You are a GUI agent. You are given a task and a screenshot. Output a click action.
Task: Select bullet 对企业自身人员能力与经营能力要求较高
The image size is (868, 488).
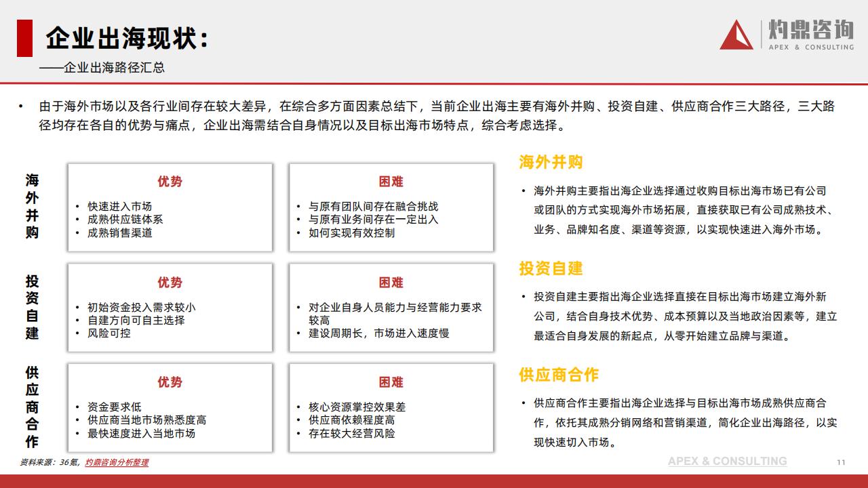395,313
